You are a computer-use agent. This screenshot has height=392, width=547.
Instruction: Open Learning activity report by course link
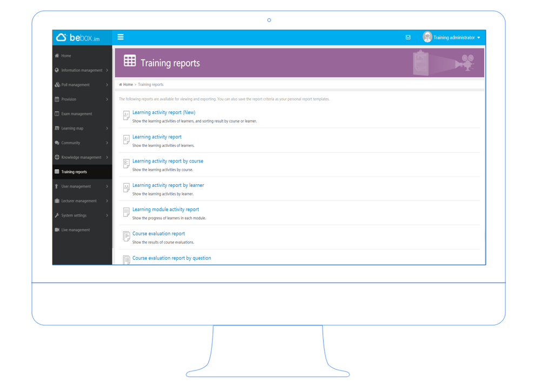[x=168, y=161]
